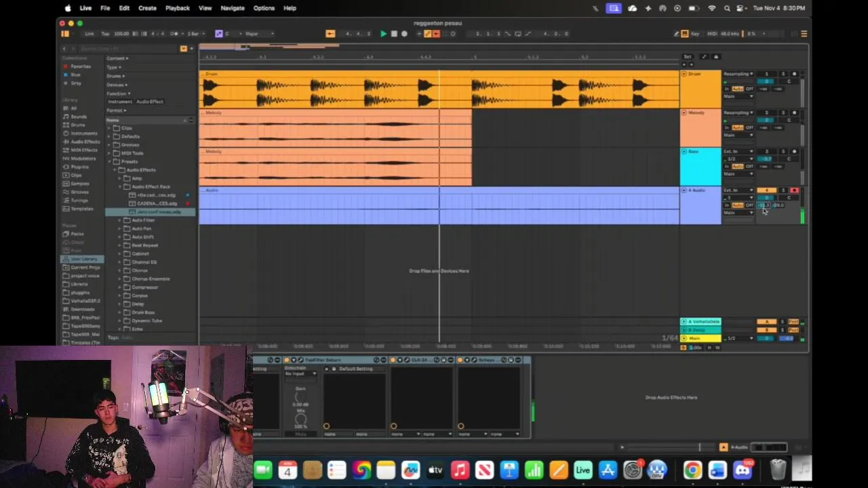Select Sounds in browser library

tap(79, 117)
